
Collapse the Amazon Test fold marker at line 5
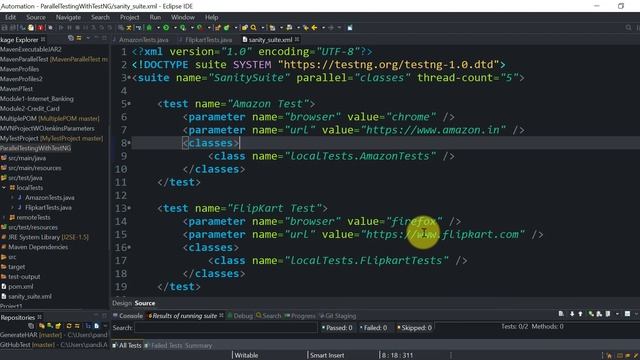[129, 104]
